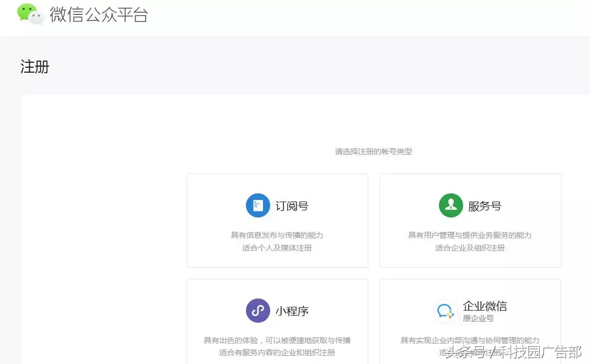Click the purple 小程序 icon
This screenshot has width=590, height=364.
tap(258, 311)
